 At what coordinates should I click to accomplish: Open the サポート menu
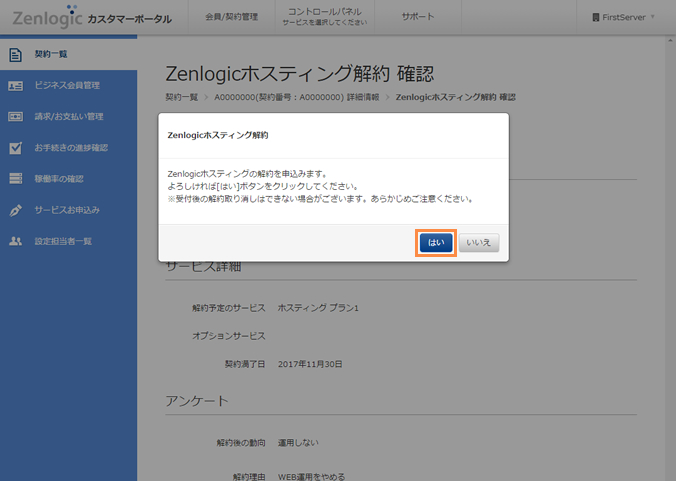418,17
